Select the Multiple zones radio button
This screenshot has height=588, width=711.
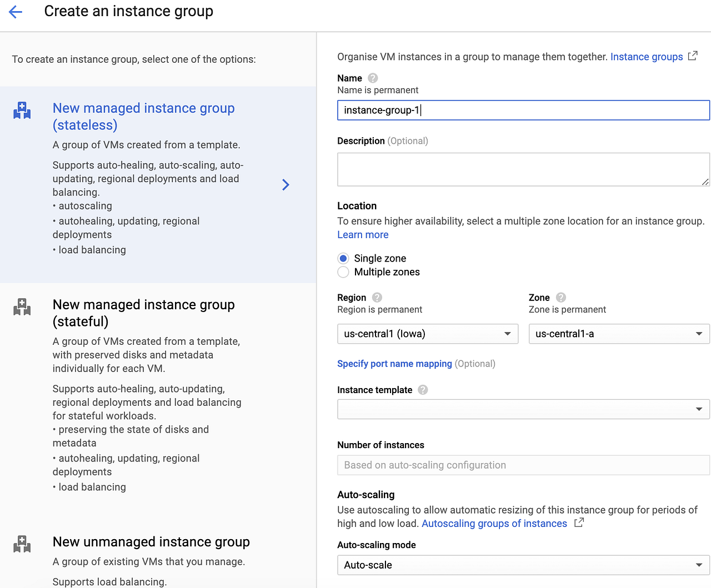click(x=343, y=272)
